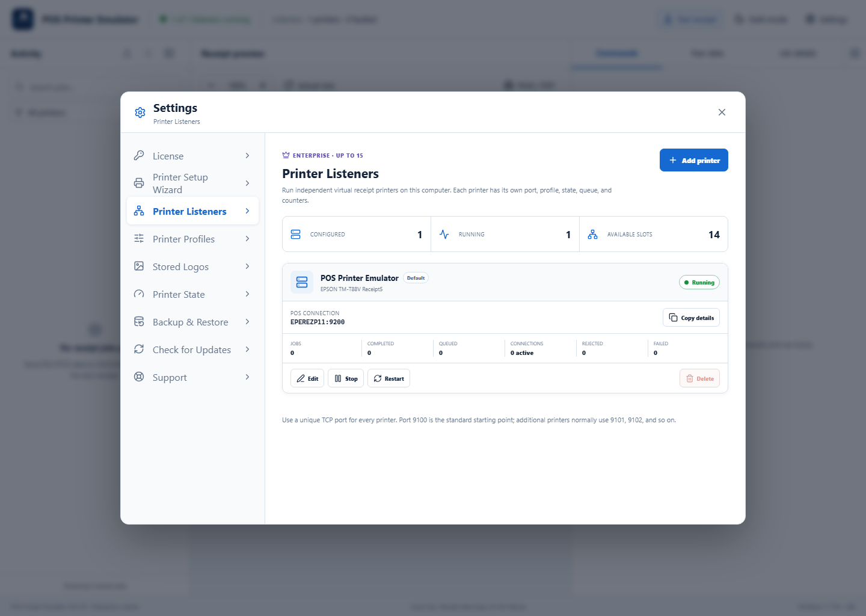
Task: Open Stored Logos section
Action: [x=192, y=266]
